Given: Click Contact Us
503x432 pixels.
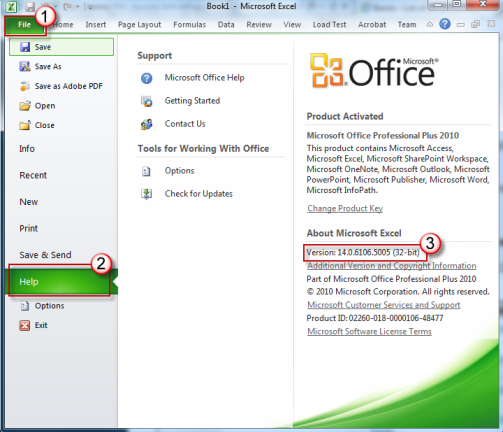Looking at the screenshot, I should click(x=185, y=124).
